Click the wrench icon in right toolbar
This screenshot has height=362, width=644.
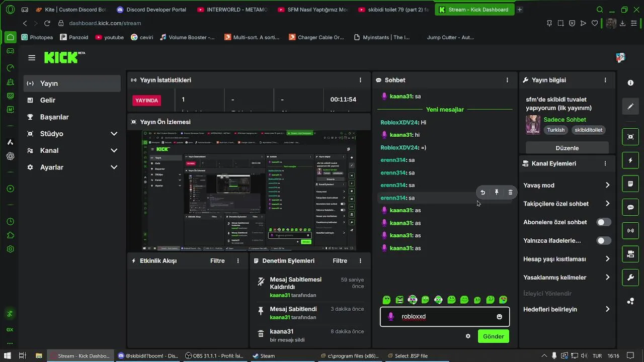pos(630,278)
